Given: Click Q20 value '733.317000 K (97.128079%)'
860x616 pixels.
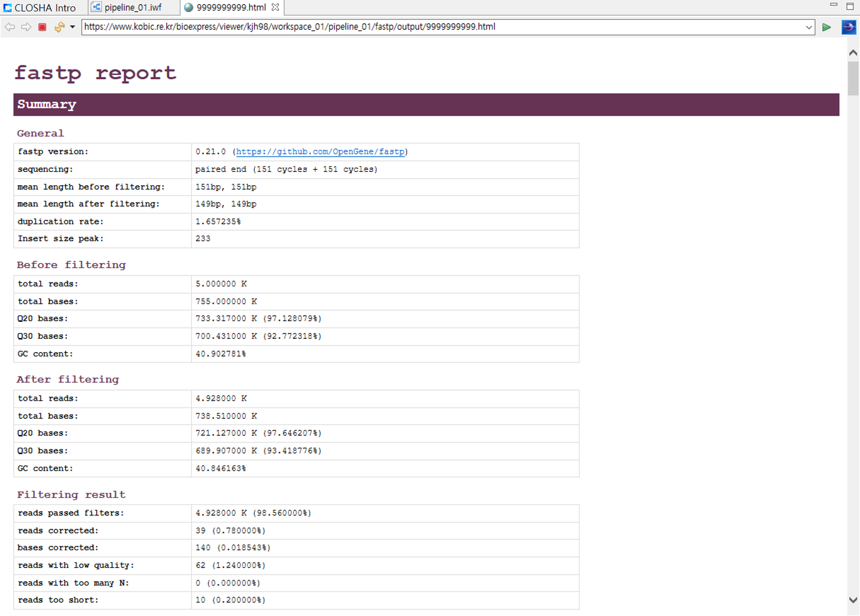Looking at the screenshot, I should point(258,319).
